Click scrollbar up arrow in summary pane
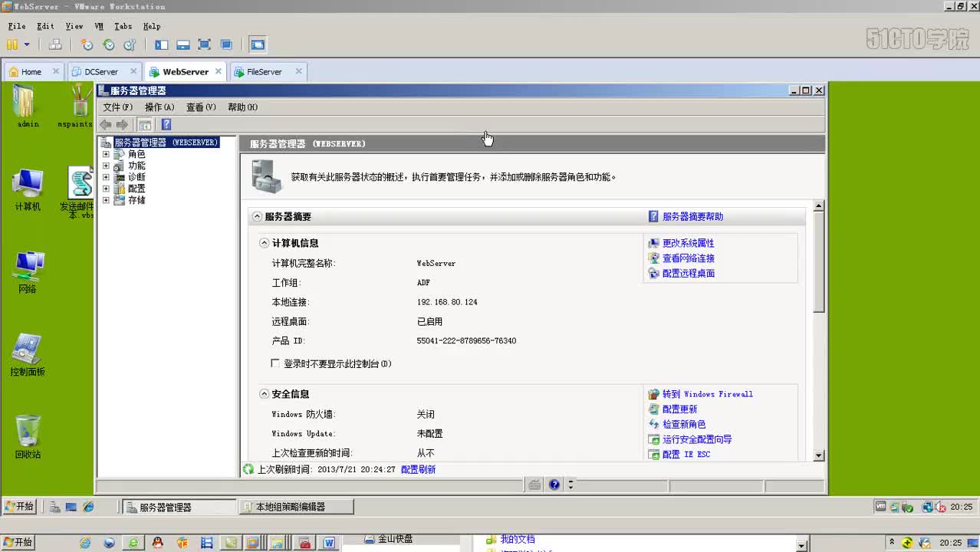 click(818, 205)
